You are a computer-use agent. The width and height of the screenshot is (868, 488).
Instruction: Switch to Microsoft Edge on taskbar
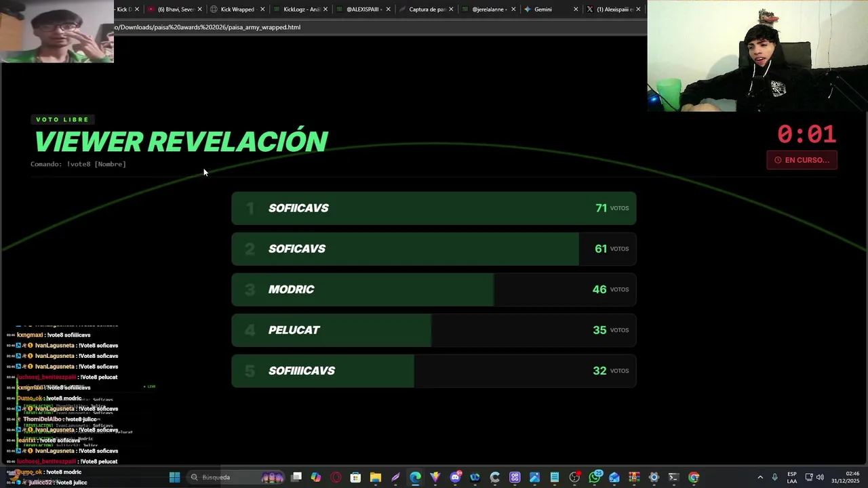(x=415, y=477)
